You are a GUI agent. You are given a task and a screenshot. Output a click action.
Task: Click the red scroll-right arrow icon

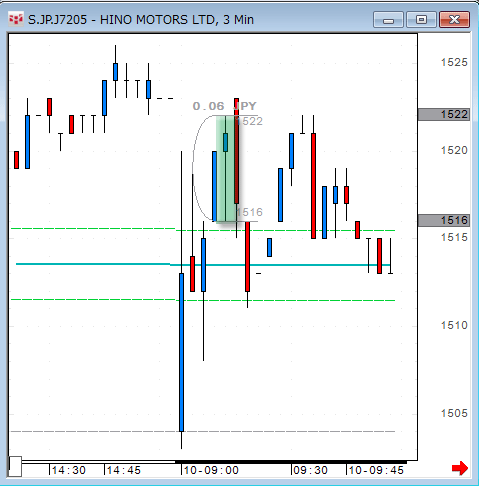pos(460,468)
